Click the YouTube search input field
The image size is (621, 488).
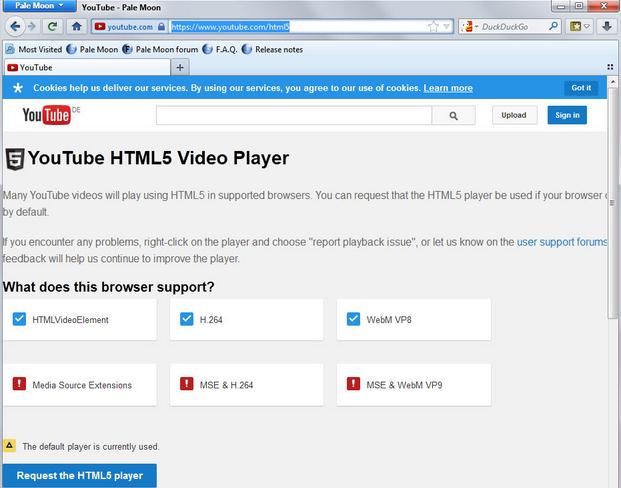click(x=294, y=115)
